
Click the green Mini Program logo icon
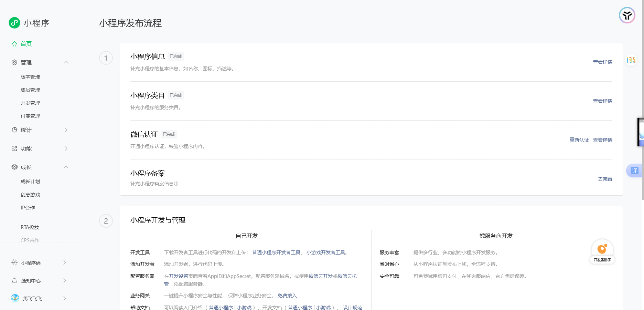(14, 23)
